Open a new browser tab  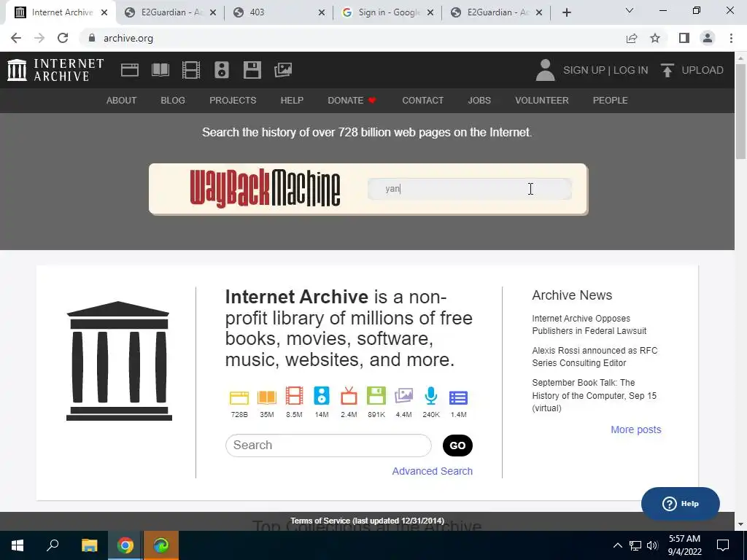(566, 13)
